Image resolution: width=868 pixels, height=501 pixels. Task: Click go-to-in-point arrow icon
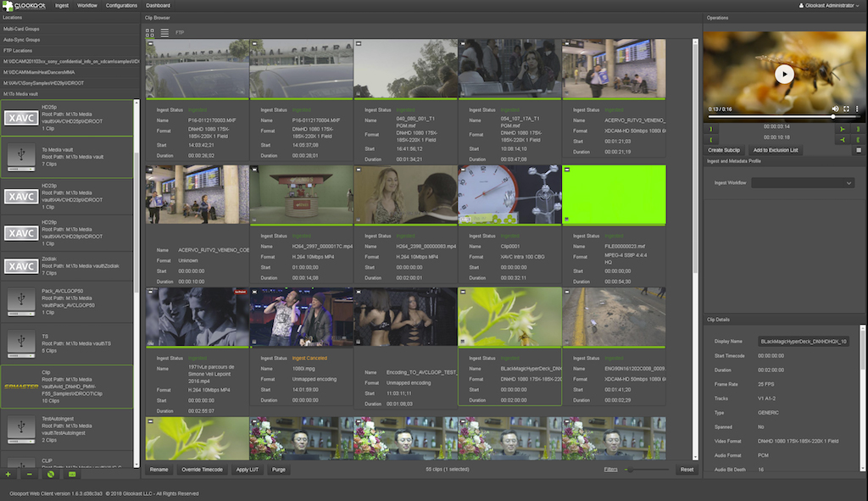(842, 129)
